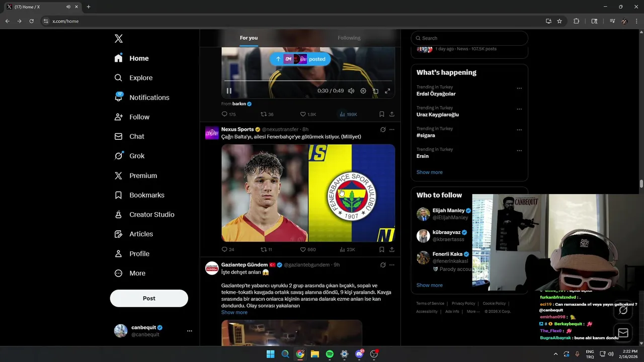Ask Grok about Nexus Sports post
This screenshot has height=362, width=644.
click(383, 130)
